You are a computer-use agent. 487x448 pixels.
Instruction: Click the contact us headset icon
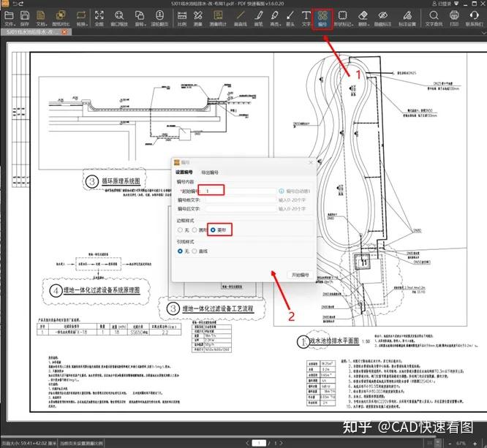click(474, 18)
